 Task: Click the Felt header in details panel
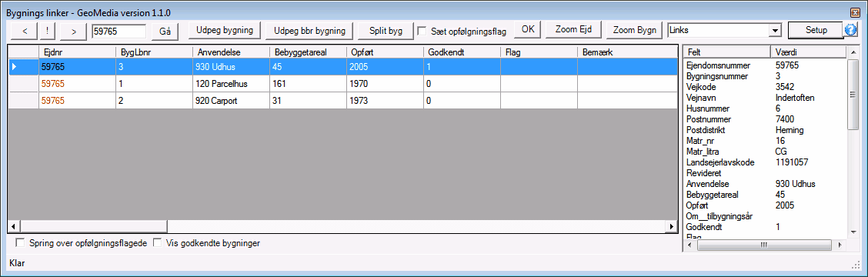click(x=727, y=52)
